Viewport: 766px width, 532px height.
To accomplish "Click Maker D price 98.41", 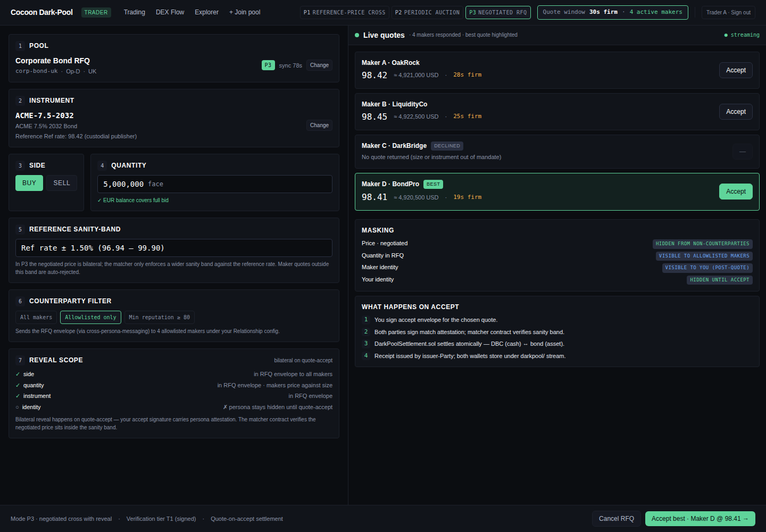I will [374, 197].
